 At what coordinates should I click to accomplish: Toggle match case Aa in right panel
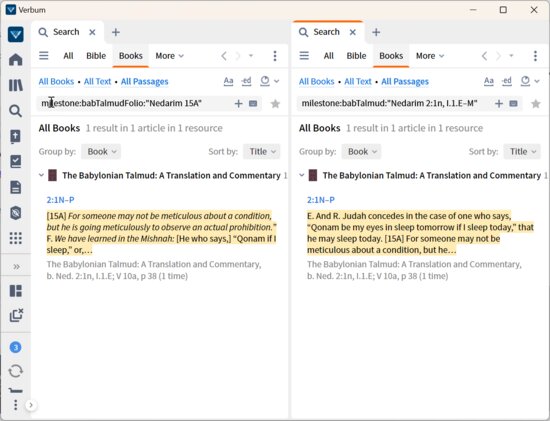pyautogui.click(x=489, y=81)
